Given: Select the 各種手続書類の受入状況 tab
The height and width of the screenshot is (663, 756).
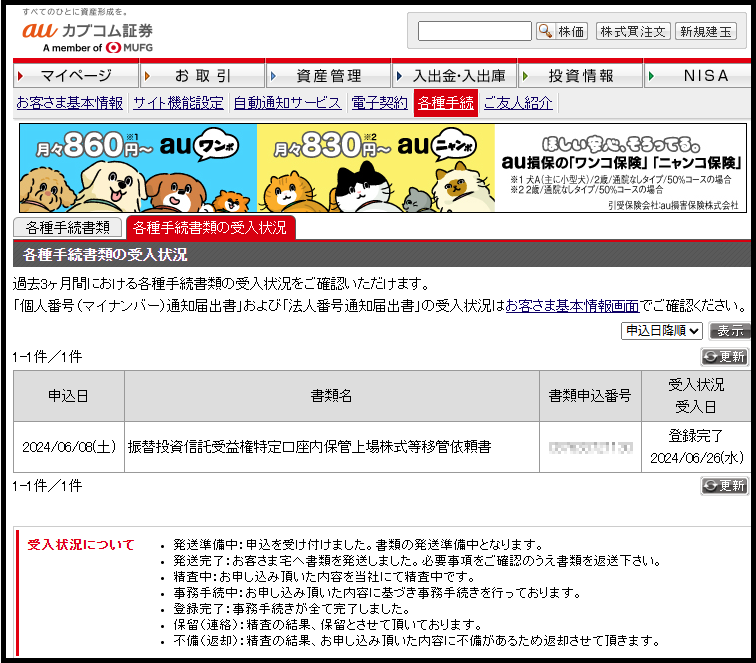Looking at the screenshot, I should 210,227.
